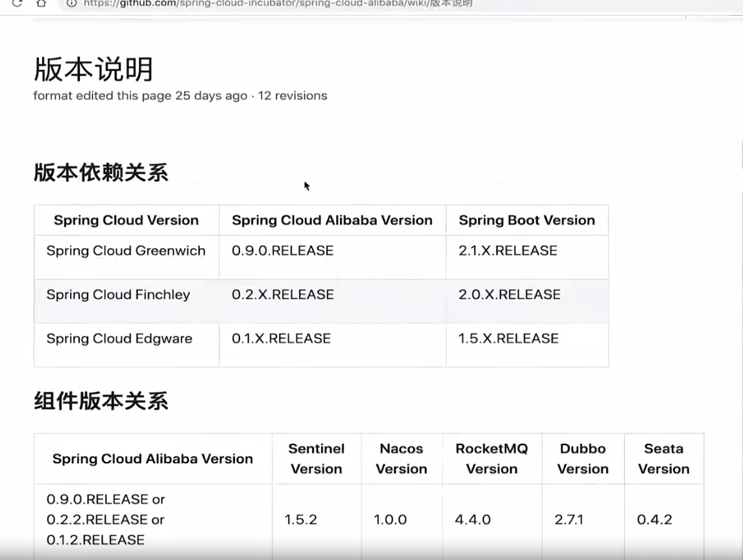Click the Seata version 0.4.2 cell
Image resolution: width=743 pixels, height=560 pixels.
(x=654, y=520)
